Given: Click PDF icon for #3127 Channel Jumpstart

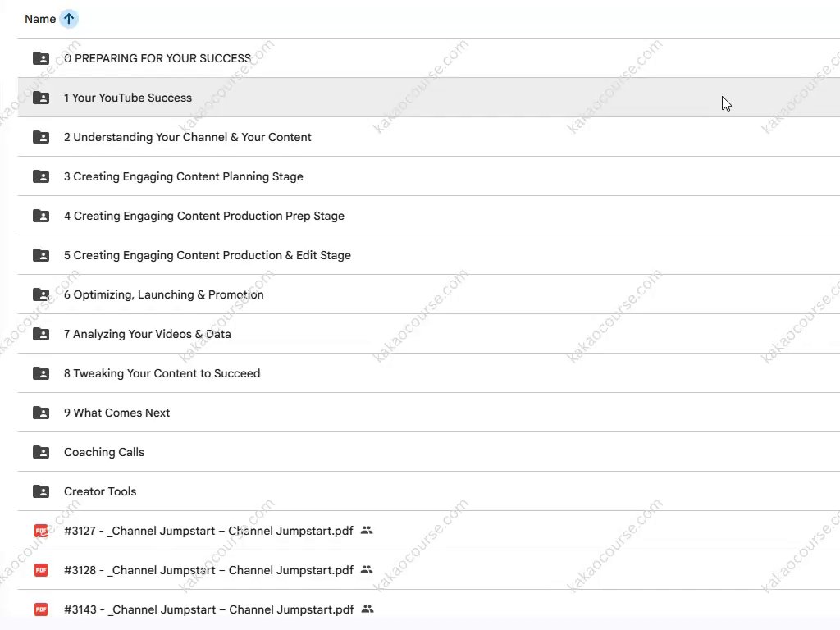Looking at the screenshot, I should click(41, 531).
